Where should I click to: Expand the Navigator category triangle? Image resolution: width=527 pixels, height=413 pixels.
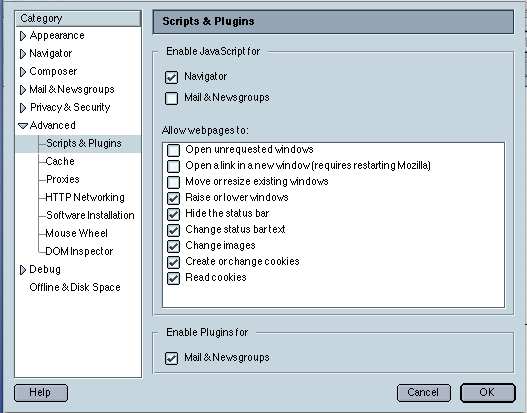click(23, 54)
